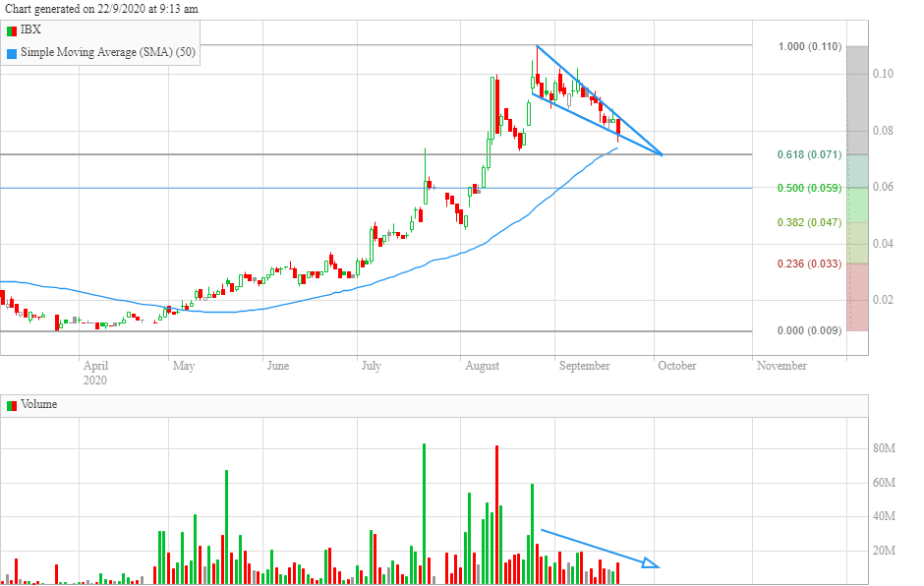The image size is (924, 586).
Task: Click the 0.04 price axis value
Action: (883, 244)
